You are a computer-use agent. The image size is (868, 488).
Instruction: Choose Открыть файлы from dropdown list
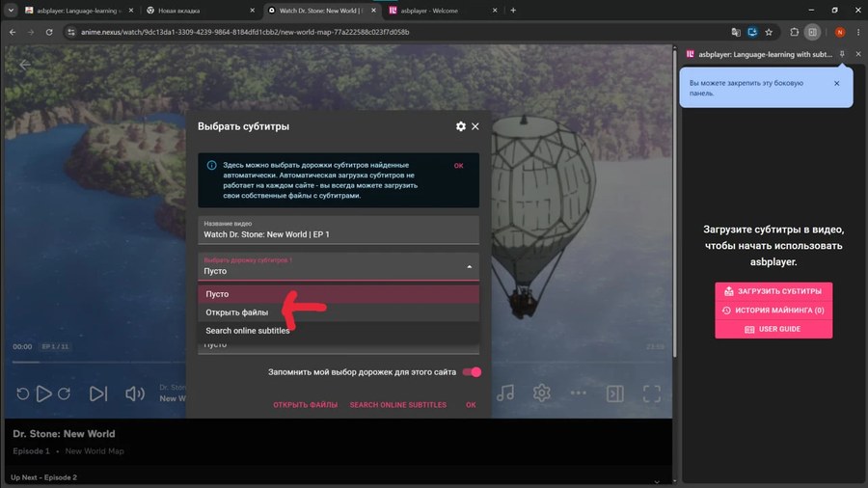click(x=339, y=312)
